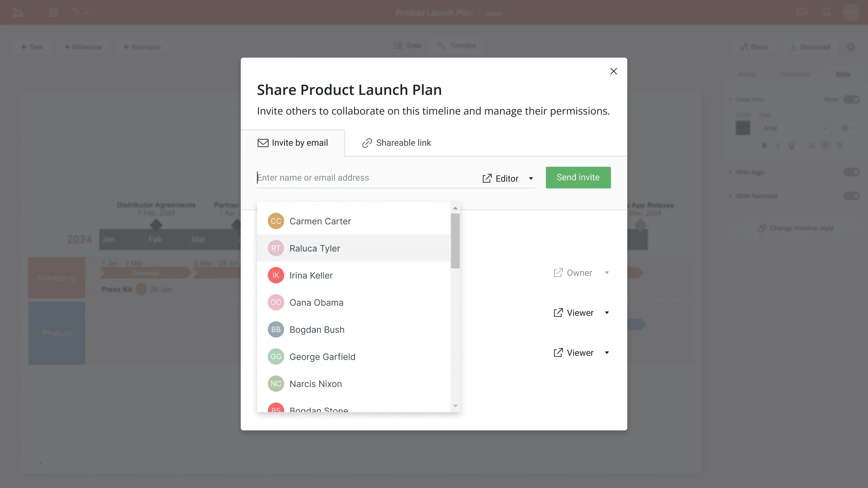868x488 pixels.
Task: Click the mail envelope icon in Invite by email
Action: (263, 142)
